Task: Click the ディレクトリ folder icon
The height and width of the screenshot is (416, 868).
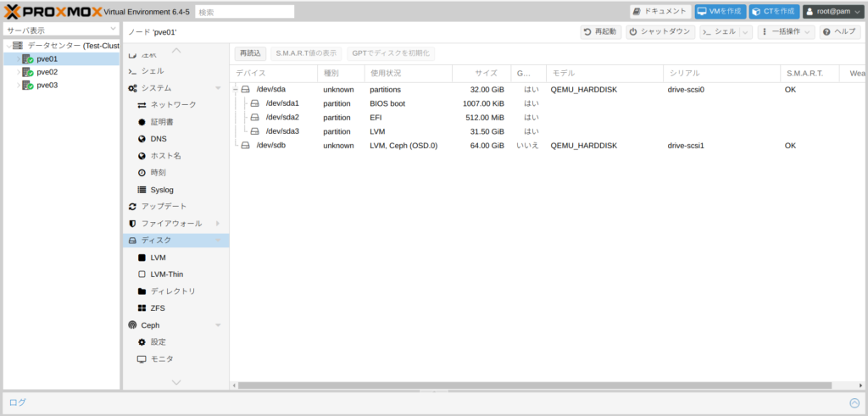Action: [x=142, y=291]
